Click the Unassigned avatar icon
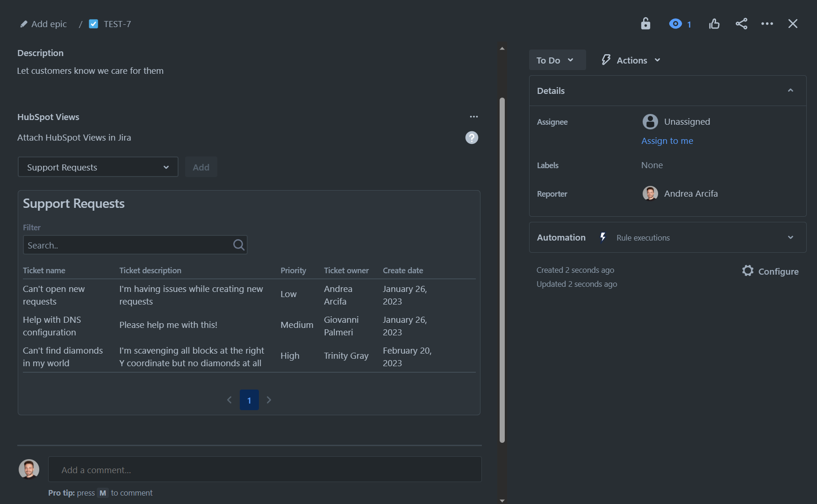 [650, 121]
